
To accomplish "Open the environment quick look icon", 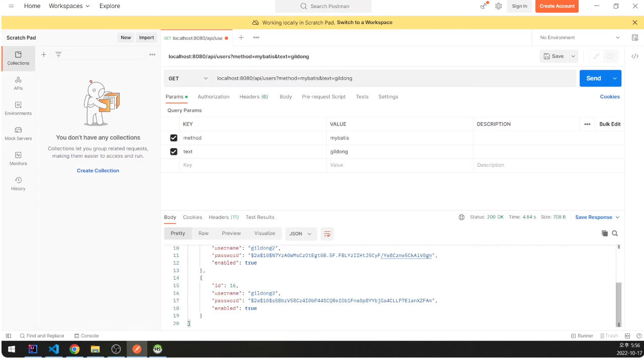I will click(x=635, y=38).
